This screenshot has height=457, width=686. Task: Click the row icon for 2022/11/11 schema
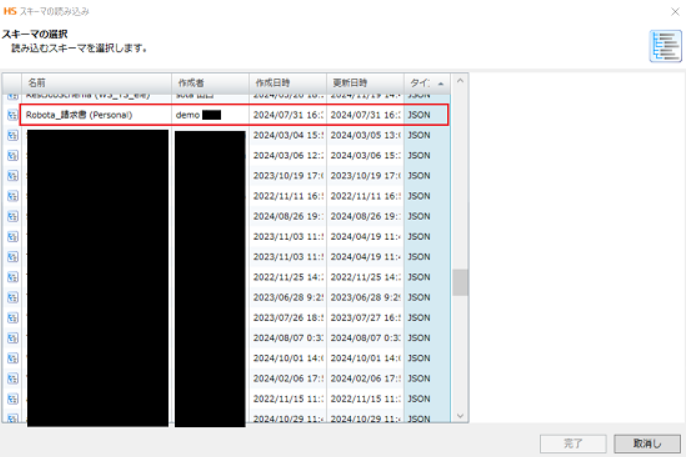pos(12,196)
